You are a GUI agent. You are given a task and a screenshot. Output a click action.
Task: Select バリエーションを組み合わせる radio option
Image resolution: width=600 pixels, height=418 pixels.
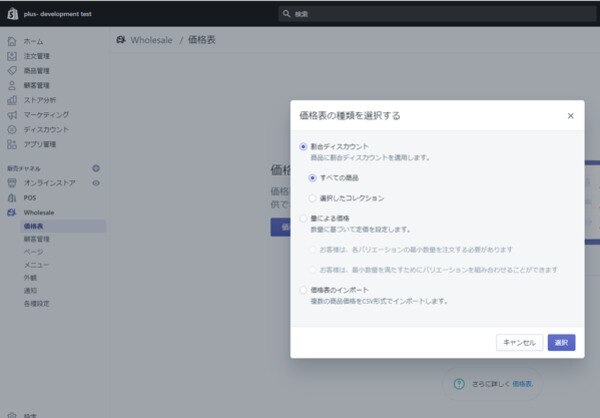coord(312,270)
